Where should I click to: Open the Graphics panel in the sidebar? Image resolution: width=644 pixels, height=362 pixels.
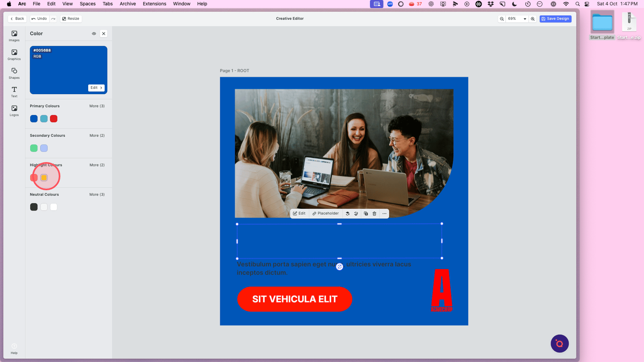click(x=14, y=55)
